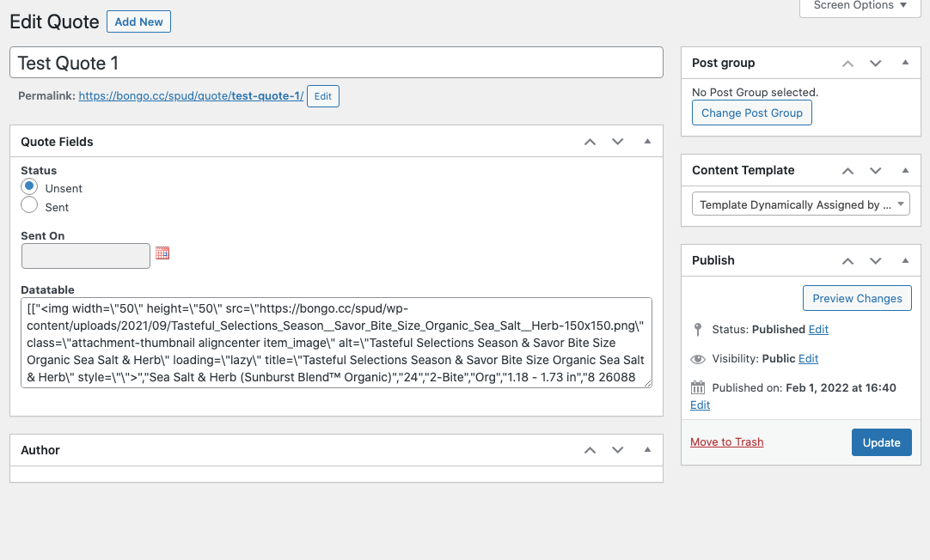The height and width of the screenshot is (560, 930).
Task: Click the Content Template panel heading
Action: point(743,171)
